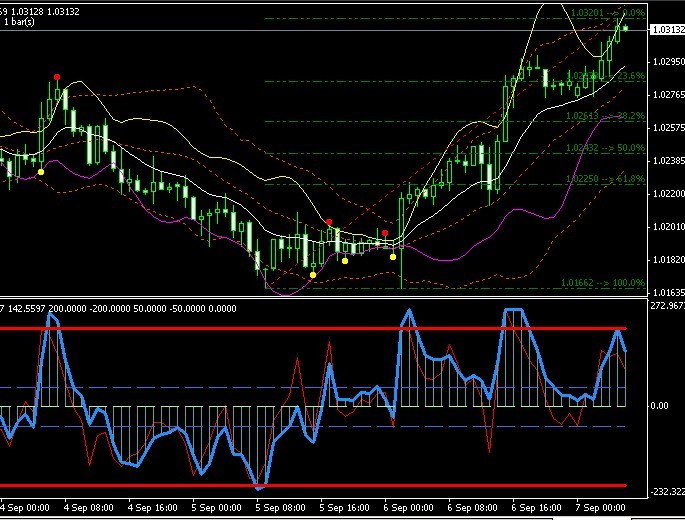Click the 1.02385 price scale value
Image resolution: width=685 pixels, height=520 pixels.
[x=669, y=161]
